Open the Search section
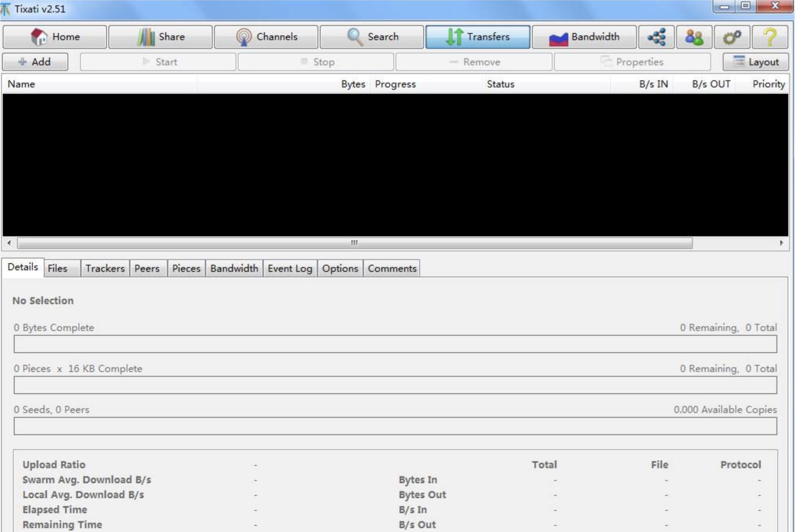This screenshot has height=532, width=795. [372, 37]
